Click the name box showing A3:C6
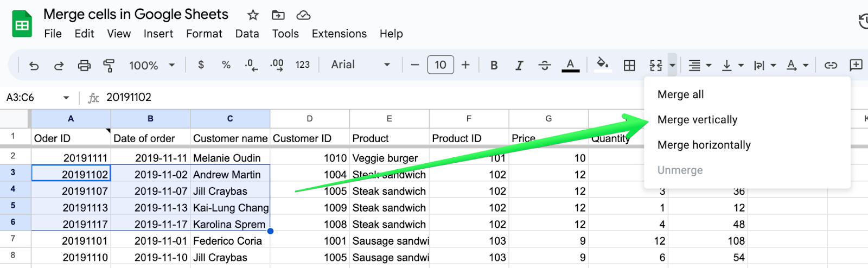868x268 pixels. point(33,98)
